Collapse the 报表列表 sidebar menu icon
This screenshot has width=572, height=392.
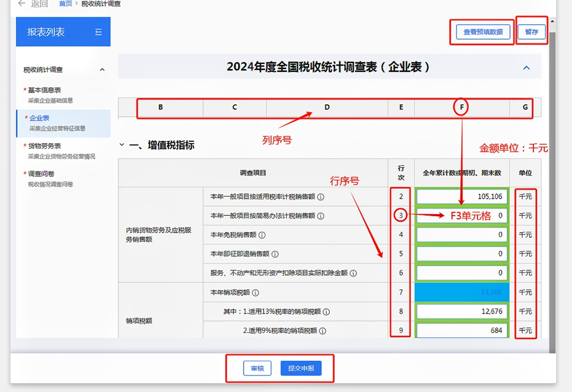coord(99,32)
